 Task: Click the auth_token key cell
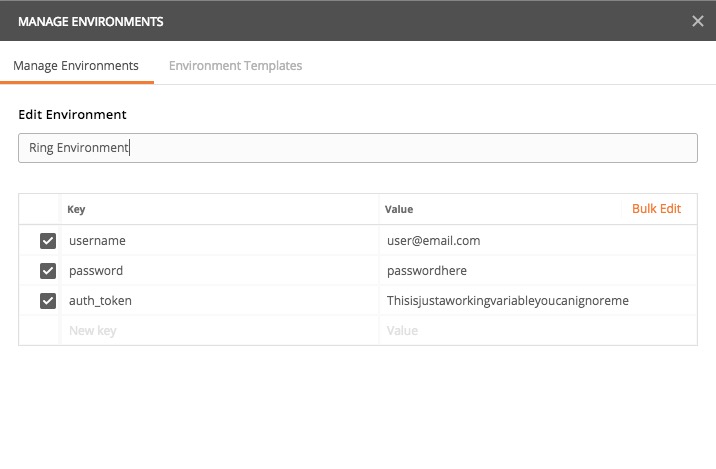pyautogui.click(x=100, y=301)
